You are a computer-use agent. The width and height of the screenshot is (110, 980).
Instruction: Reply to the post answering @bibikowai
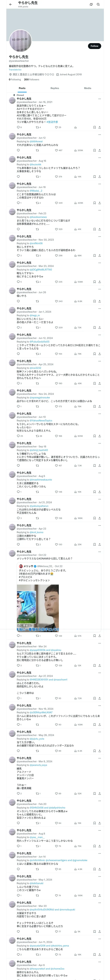18,150
